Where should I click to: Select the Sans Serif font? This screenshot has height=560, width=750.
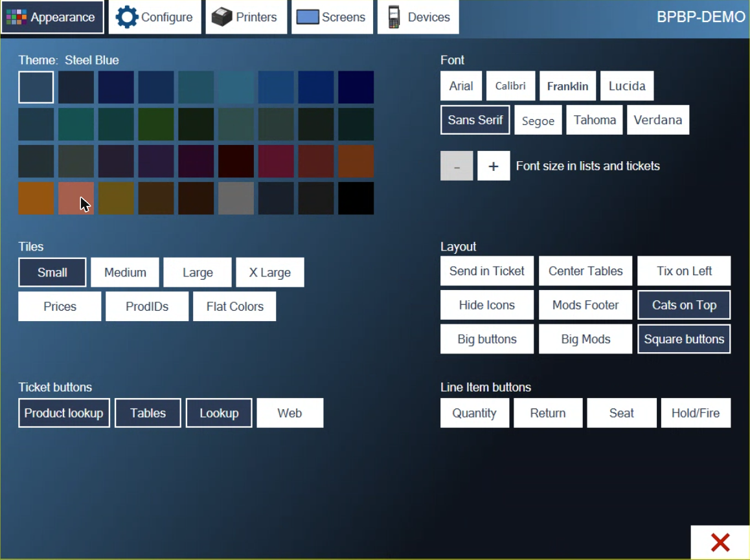pyautogui.click(x=475, y=120)
